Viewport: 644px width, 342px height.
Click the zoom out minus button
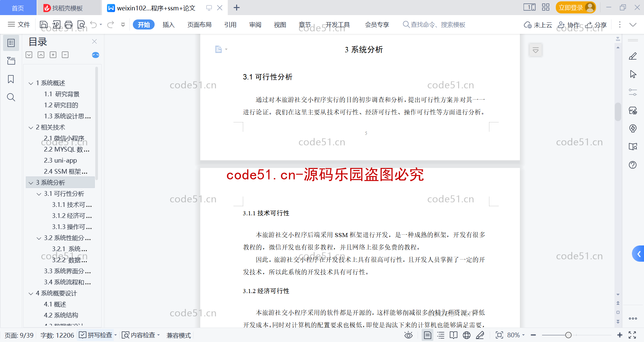pos(533,335)
